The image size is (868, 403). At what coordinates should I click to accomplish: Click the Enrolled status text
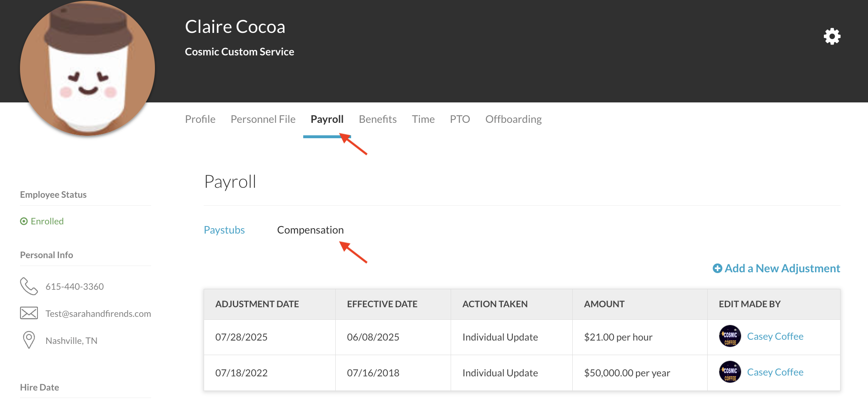pyautogui.click(x=47, y=221)
